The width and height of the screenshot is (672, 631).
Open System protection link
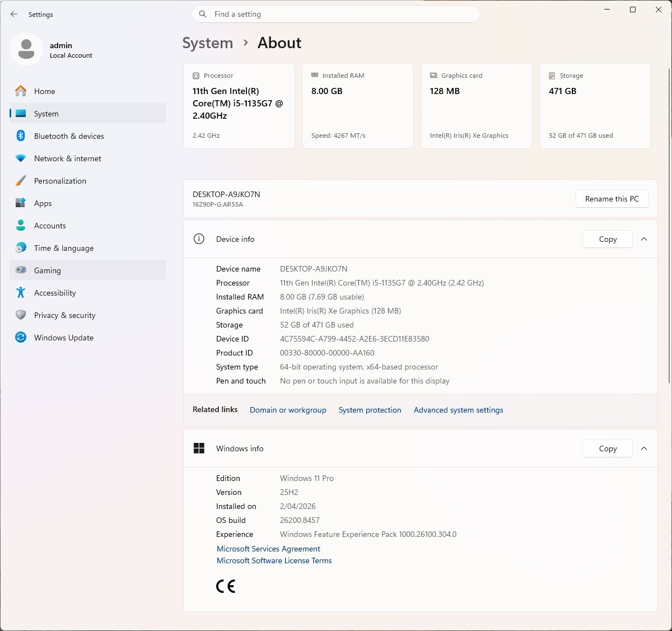point(370,410)
